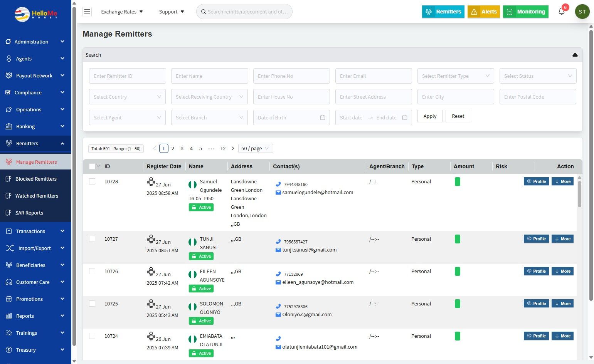This screenshot has height=364, width=594.
Task: Click the HelloMe Money logo
Action: coord(36,14)
